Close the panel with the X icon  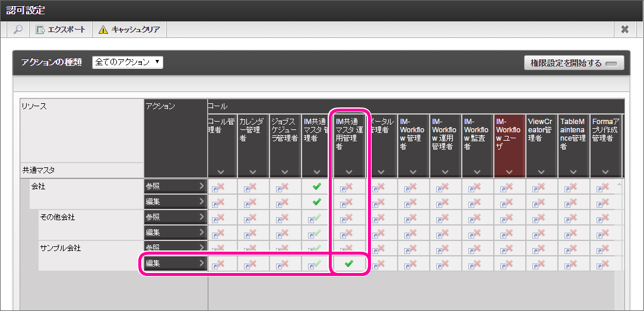(625, 30)
